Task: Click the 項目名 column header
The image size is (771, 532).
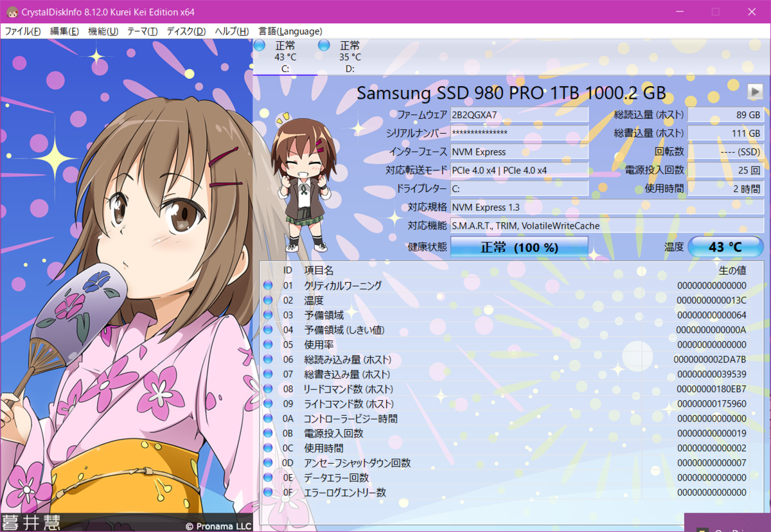Action: tap(319, 270)
